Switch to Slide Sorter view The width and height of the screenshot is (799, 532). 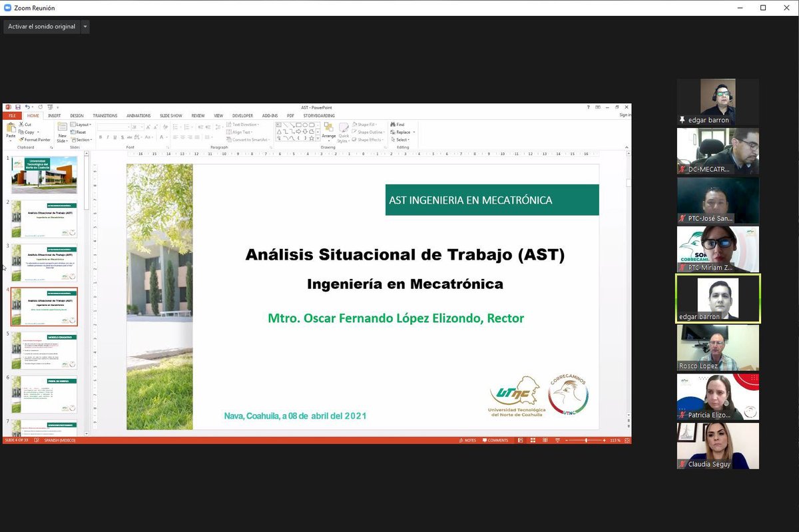(533, 440)
